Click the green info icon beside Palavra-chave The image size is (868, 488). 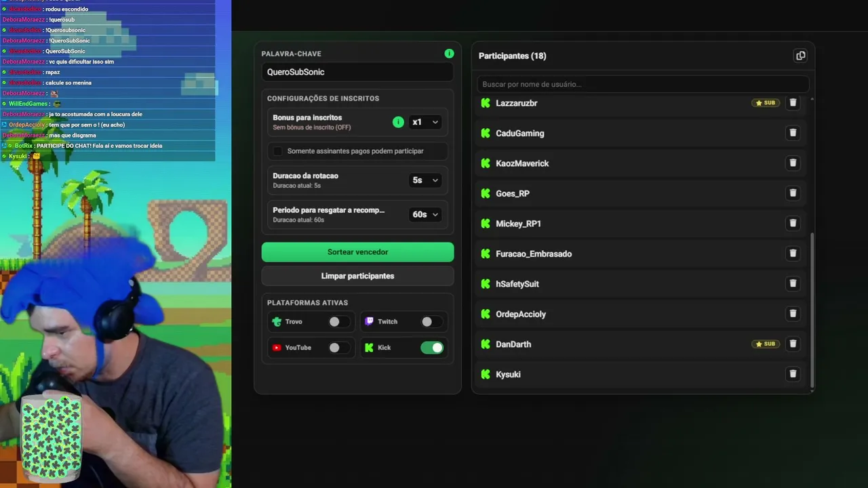pos(449,54)
